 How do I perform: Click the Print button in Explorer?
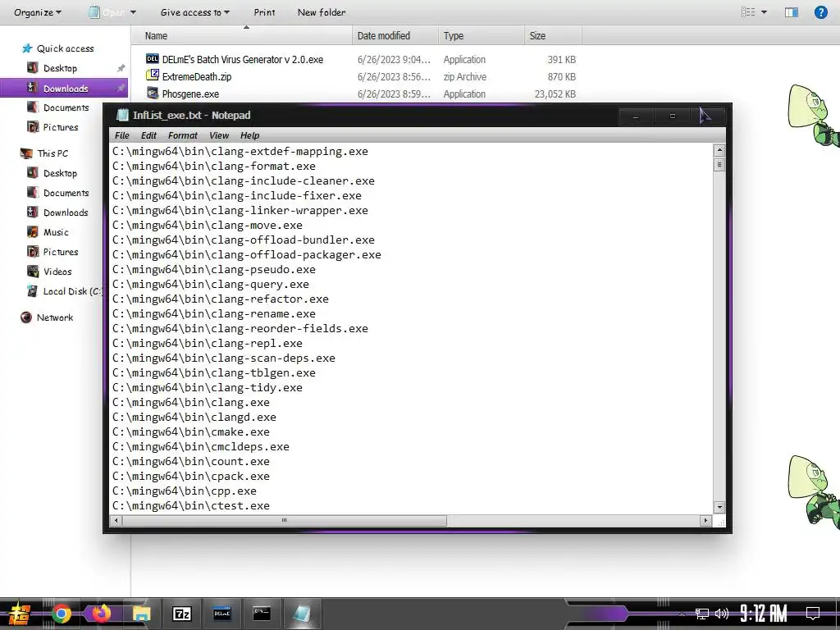pos(264,12)
